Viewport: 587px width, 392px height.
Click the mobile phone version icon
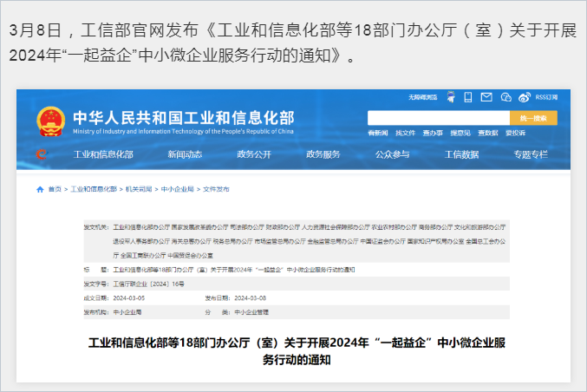(x=470, y=97)
